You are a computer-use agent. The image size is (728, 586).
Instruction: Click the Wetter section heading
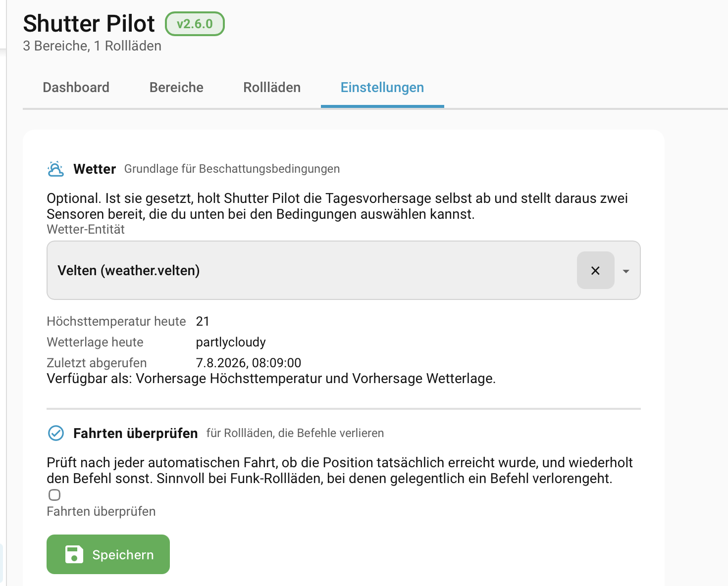point(95,169)
